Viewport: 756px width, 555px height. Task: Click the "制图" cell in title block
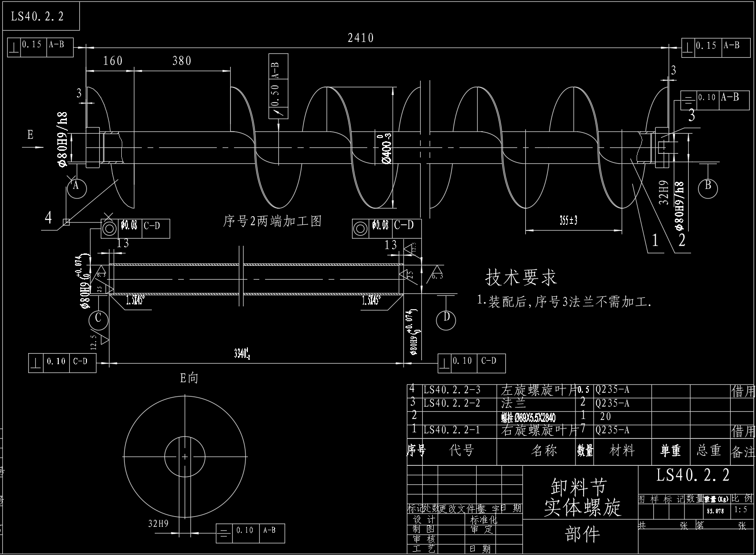pos(424,529)
